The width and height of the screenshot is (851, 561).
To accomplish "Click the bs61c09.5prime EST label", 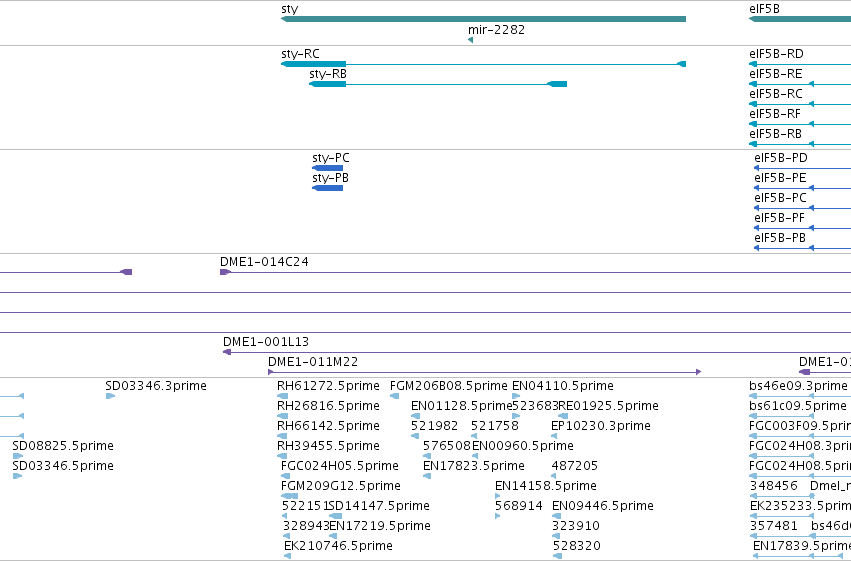I will coord(798,406).
